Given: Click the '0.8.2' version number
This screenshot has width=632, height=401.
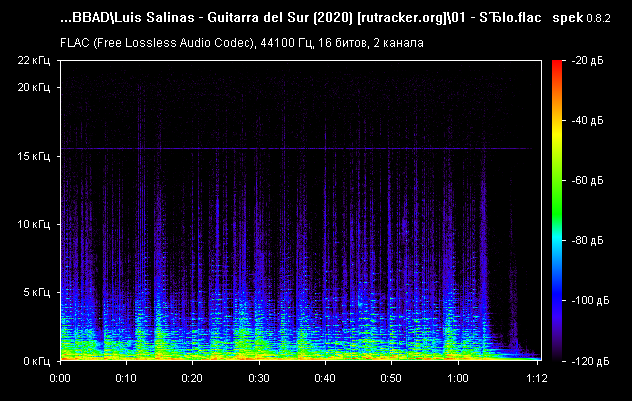Looking at the screenshot, I should pos(598,19).
